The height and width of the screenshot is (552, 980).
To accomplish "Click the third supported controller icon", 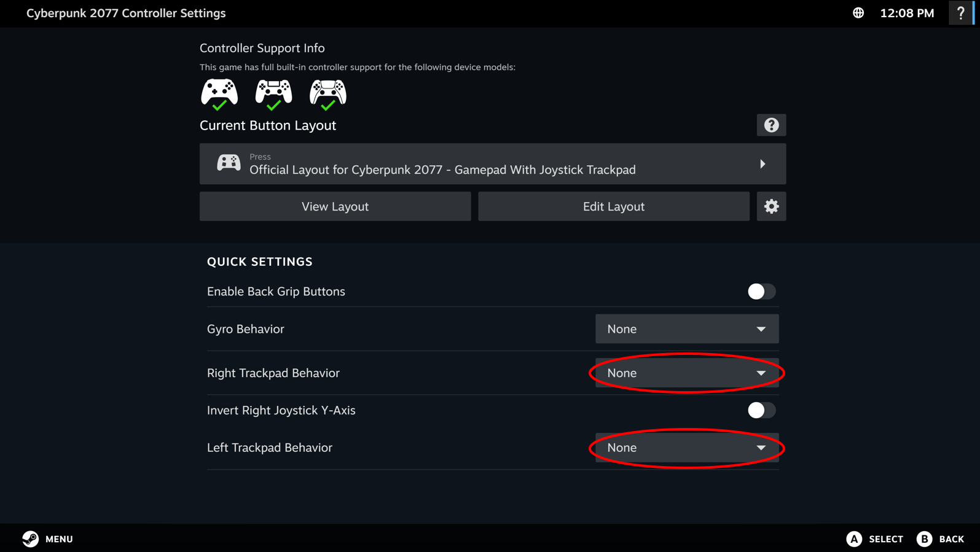I will click(328, 95).
